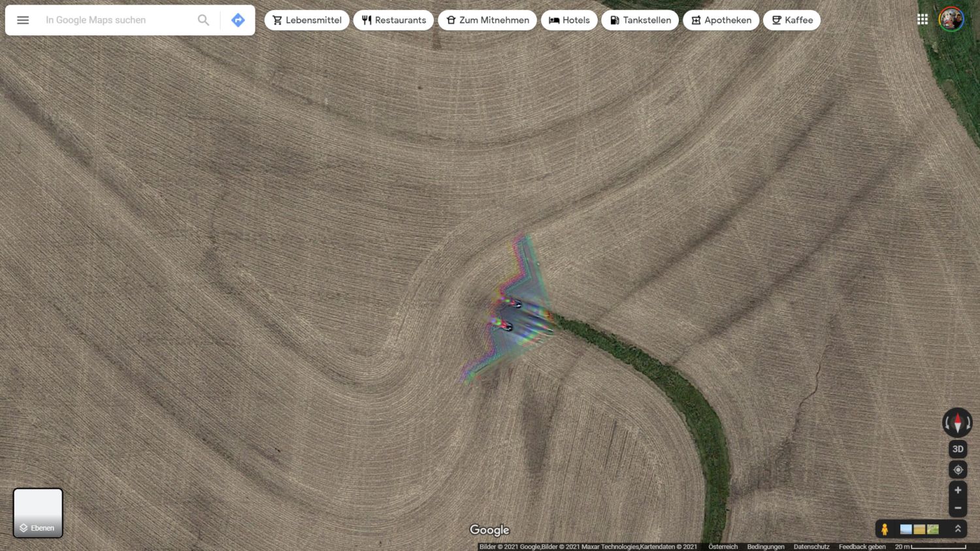Click the search magnifier icon
Screen dimensions: 980x551
[203, 20]
